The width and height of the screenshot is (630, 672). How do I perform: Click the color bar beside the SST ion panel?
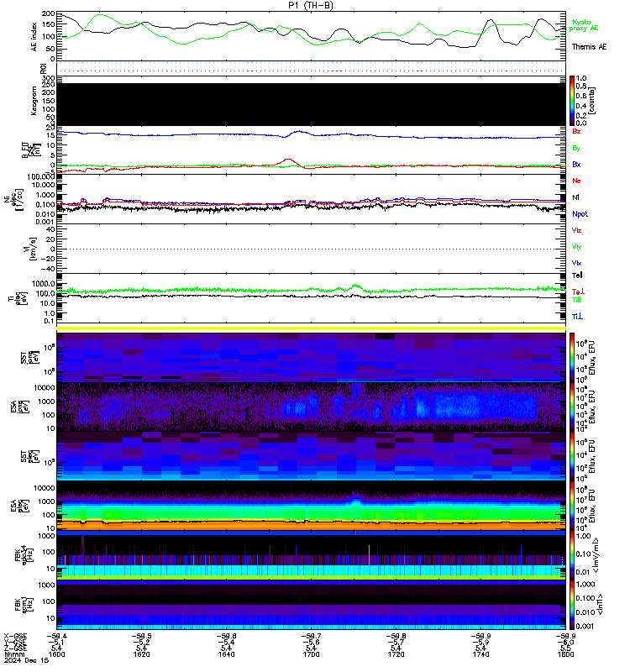coord(572,357)
